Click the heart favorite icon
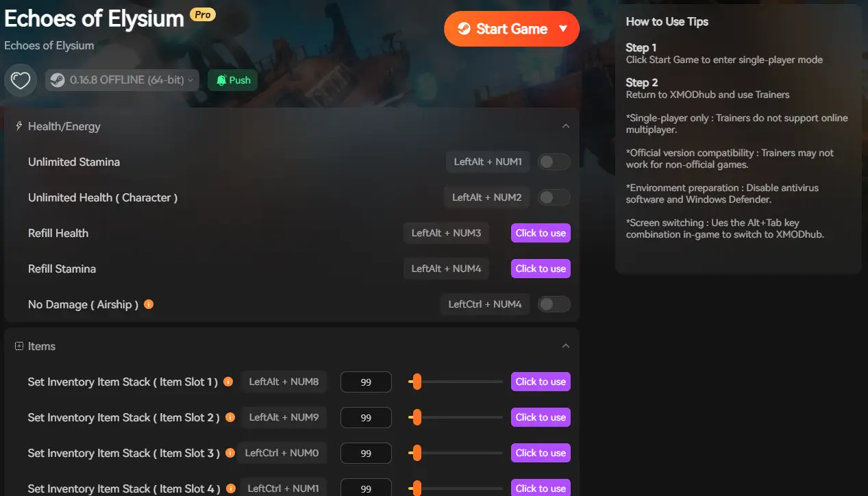 tap(21, 81)
